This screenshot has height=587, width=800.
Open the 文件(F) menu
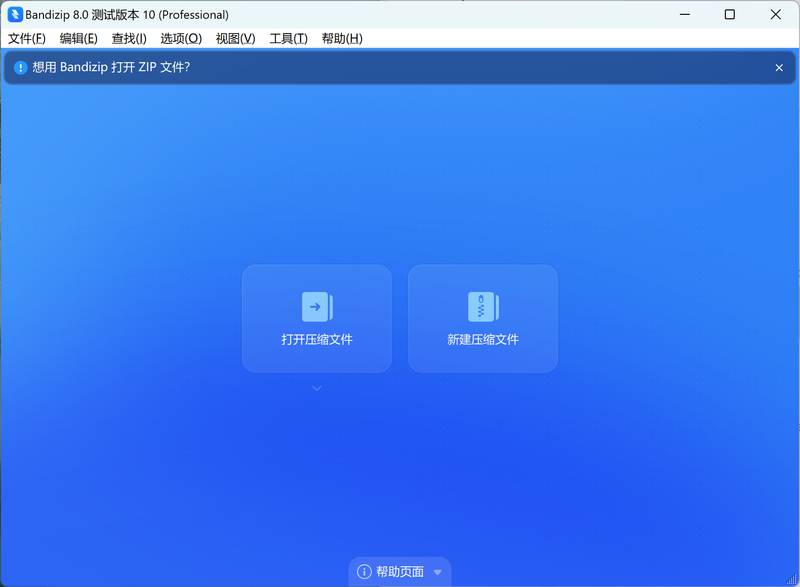pyautogui.click(x=27, y=39)
